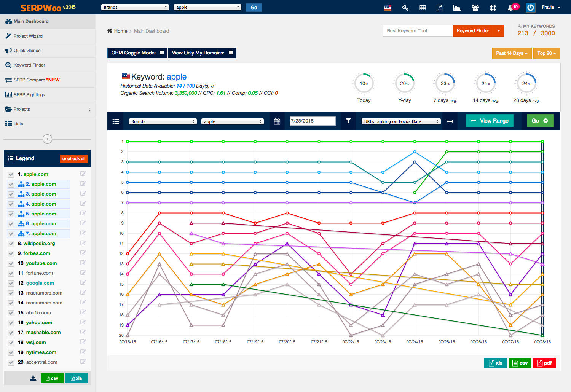Open the top bar Brands dropdown

point(135,7)
